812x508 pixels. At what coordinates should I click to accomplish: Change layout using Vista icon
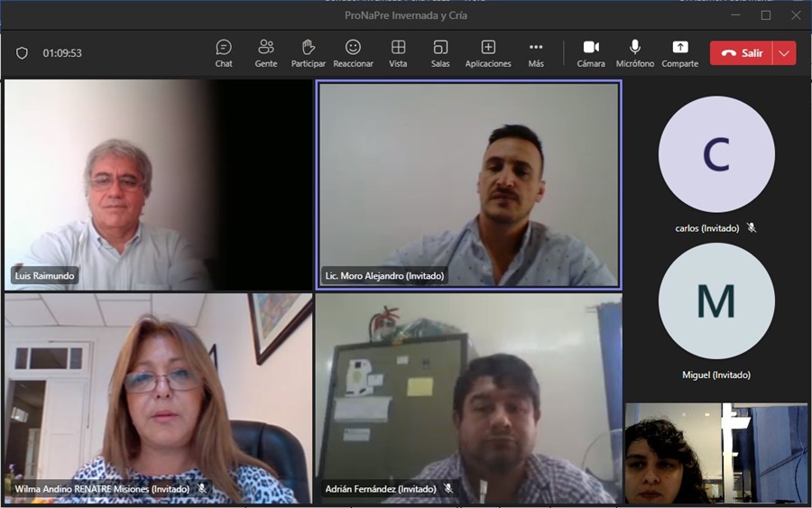pos(398,52)
